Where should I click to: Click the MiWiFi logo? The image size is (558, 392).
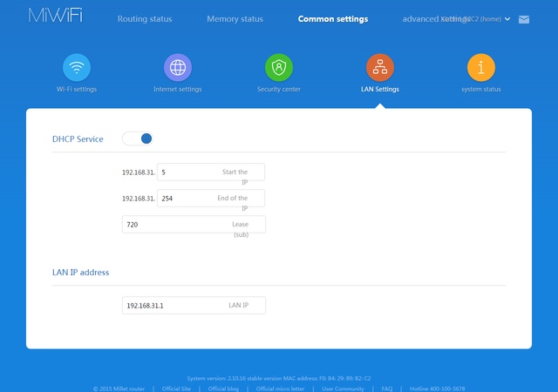point(55,16)
